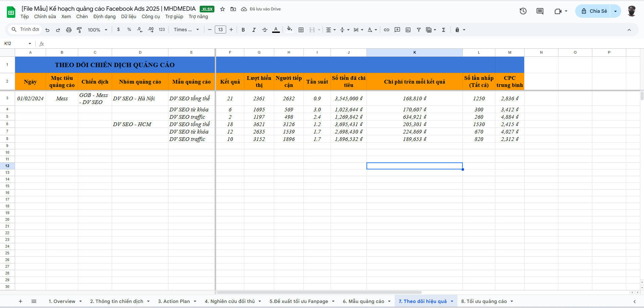This screenshot has height=308, width=644.
Task: Open the fill color bucket
Action: pos(290,30)
